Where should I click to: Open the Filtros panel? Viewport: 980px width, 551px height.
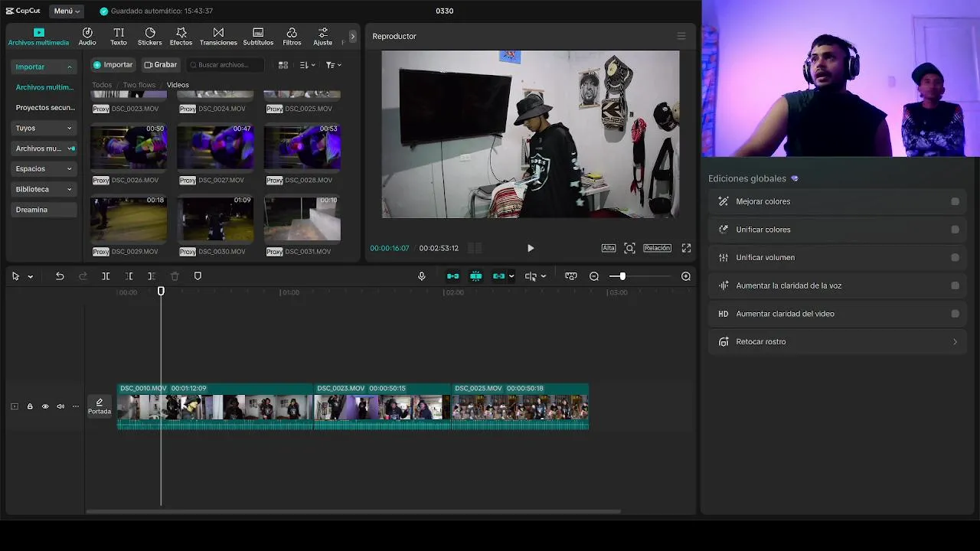click(292, 37)
